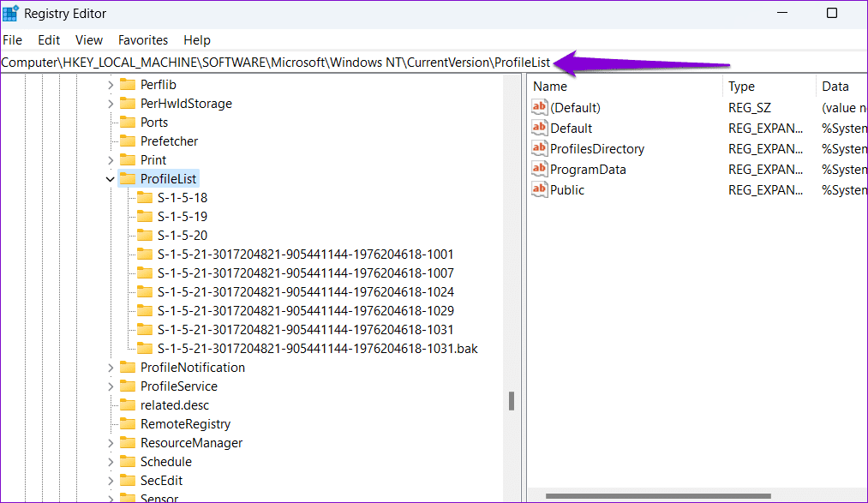Maximize the Registry Editor window

(x=831, y=13)
